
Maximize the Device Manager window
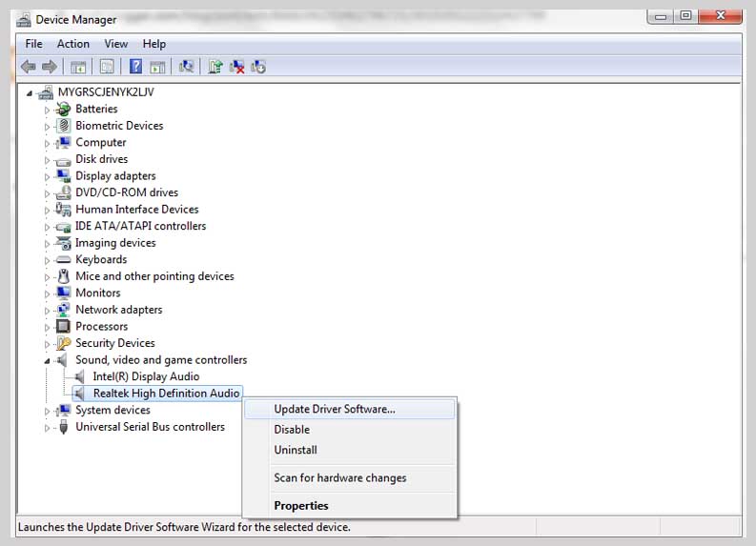click(x=685, y=16)
